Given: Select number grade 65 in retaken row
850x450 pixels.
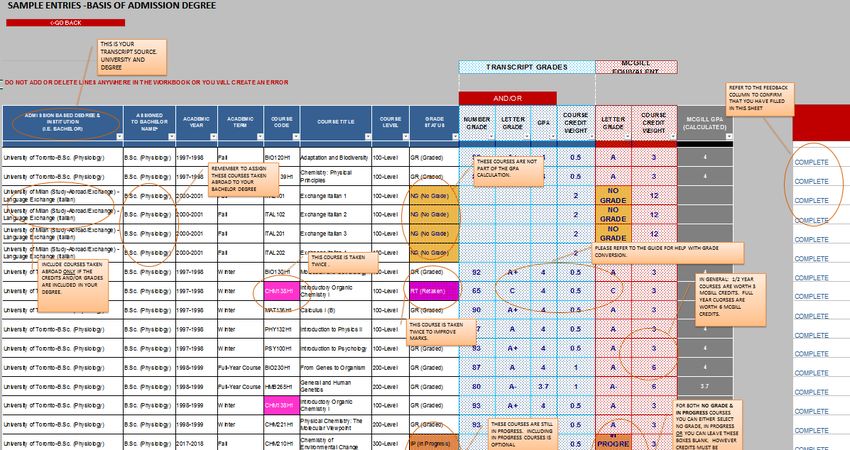Looking at the screenshot, I should (476, 291).
